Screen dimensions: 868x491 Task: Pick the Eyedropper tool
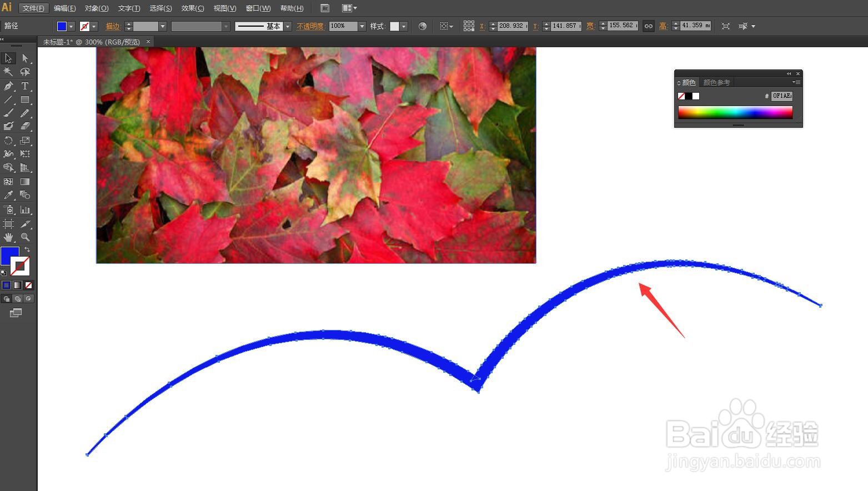tap(8, 195)
